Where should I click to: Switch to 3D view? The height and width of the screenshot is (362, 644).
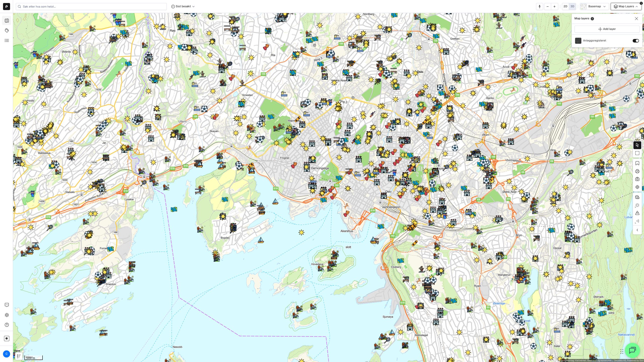pyautogui.click(x=572, y=7)
